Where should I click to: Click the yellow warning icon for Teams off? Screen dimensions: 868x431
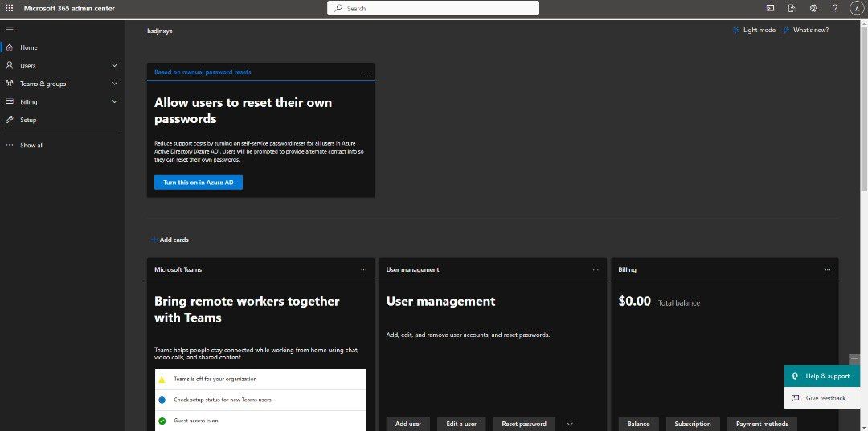pyautogui.click(x=162, y=380)
